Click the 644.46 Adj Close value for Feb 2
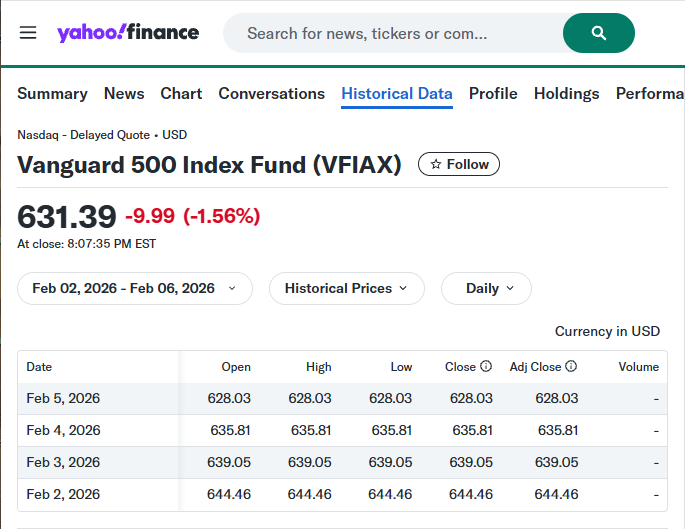This screenshot has width=685, height=529. [556, 494]
